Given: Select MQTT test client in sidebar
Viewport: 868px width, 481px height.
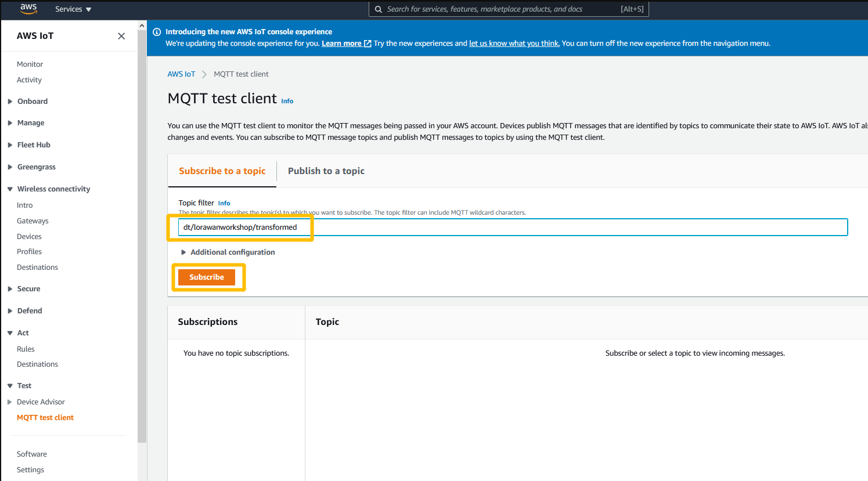Looking at the screenshot, I should coord(45,418).
